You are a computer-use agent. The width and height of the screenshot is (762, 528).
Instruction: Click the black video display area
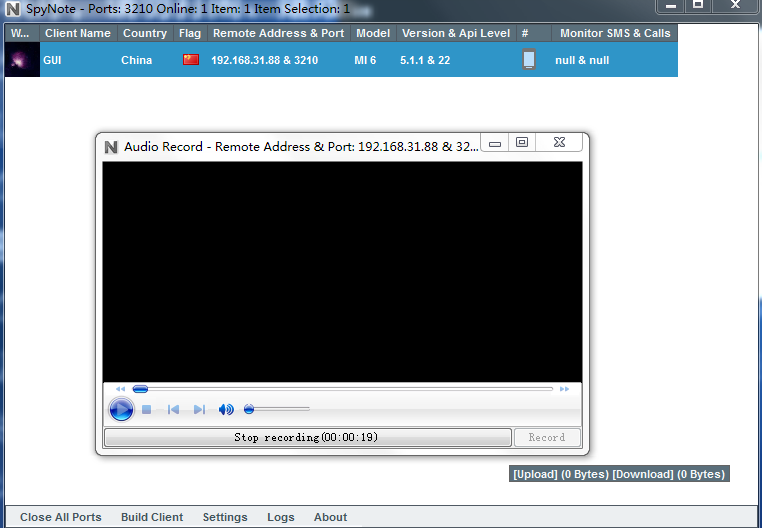point(342,272)
